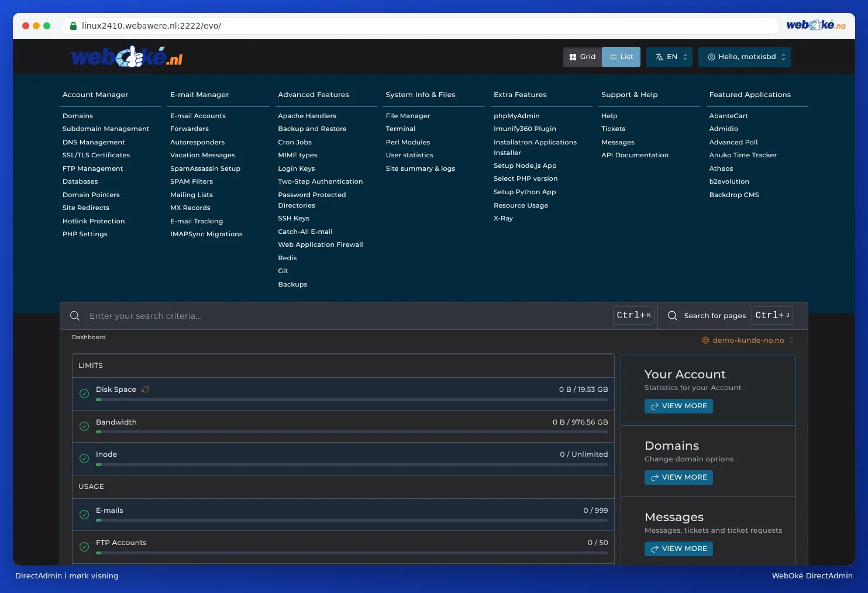The width and height of the screenshot is (868, 593).
Task: Click the Disk Space status check icon
Action: [x=84, y=394]
